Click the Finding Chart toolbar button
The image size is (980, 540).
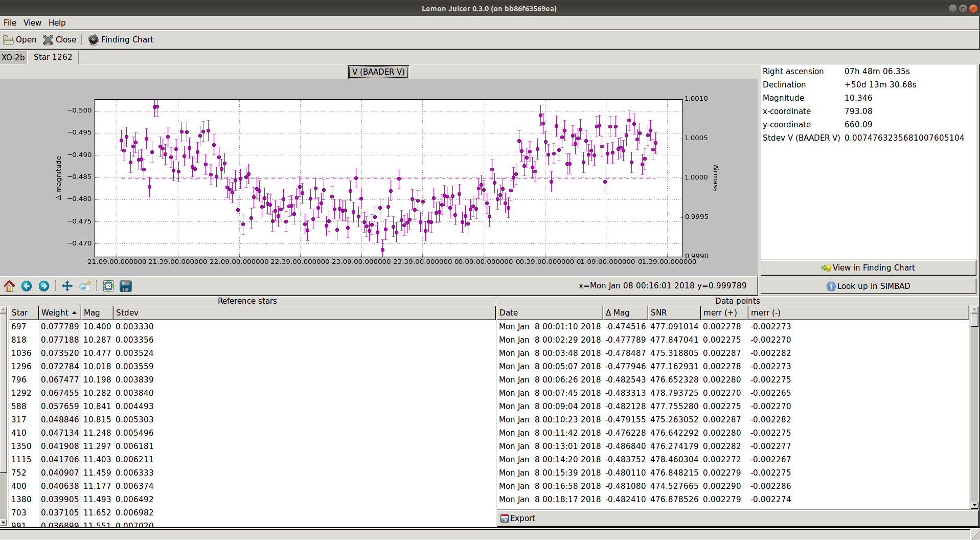121,39
